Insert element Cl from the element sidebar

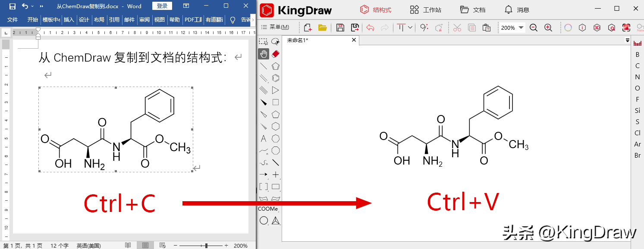[x=638, y=133]
